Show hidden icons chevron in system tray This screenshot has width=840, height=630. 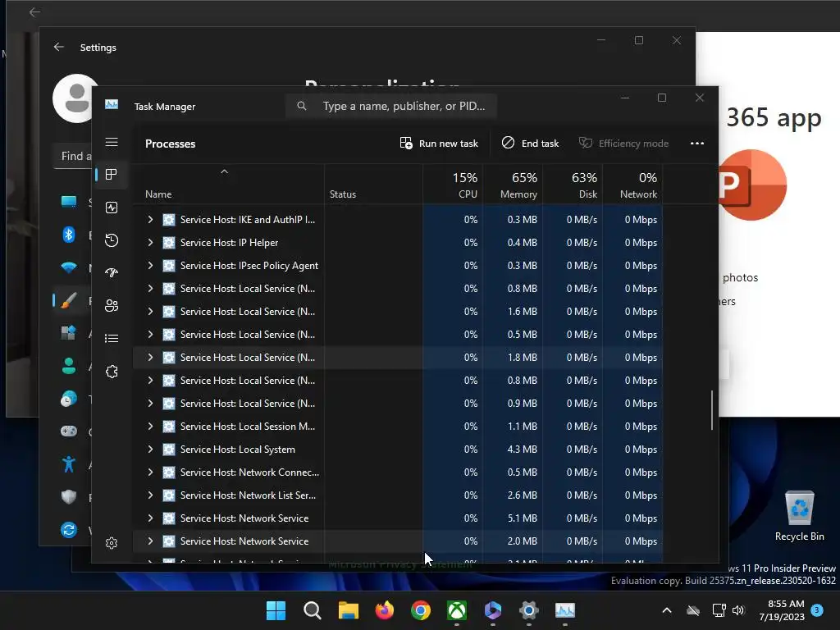667,610
